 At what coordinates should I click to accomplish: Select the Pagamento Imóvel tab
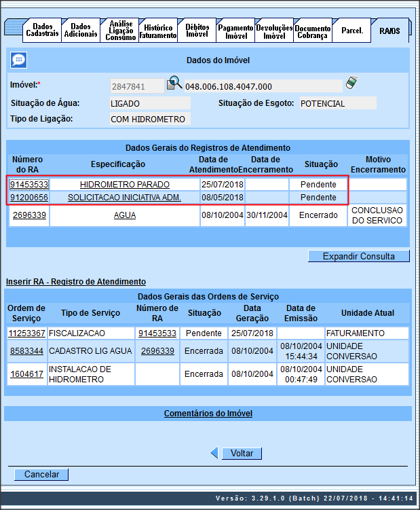coord(235,31)
